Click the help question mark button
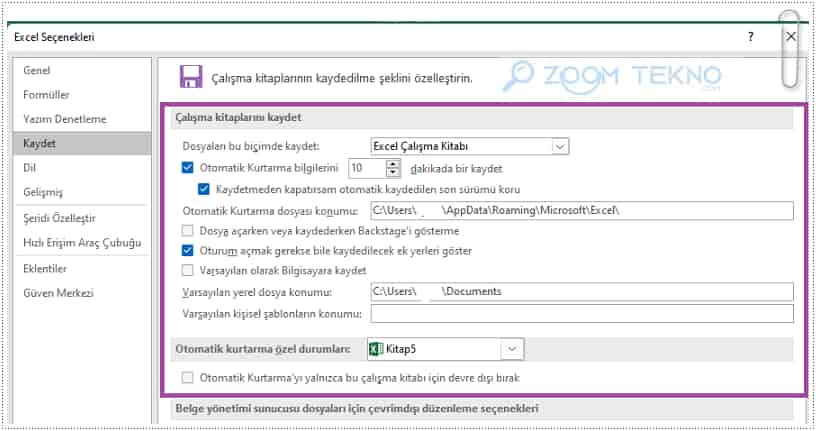816x431 pixels. [x=750, y=37]
